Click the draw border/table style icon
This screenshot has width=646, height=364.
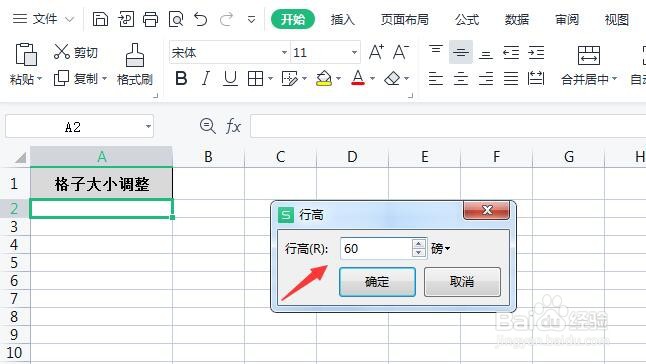pos(290,78)
